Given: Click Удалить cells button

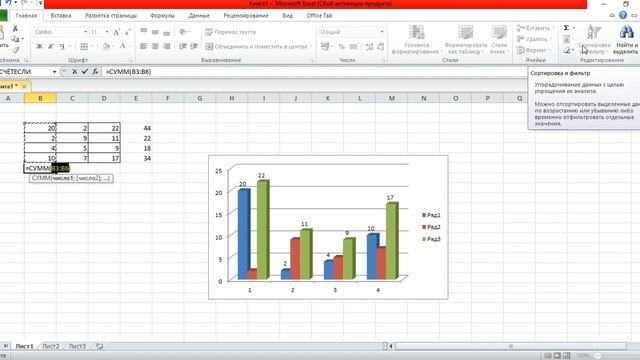Looking at the screenshot, I should click(534, 39).
